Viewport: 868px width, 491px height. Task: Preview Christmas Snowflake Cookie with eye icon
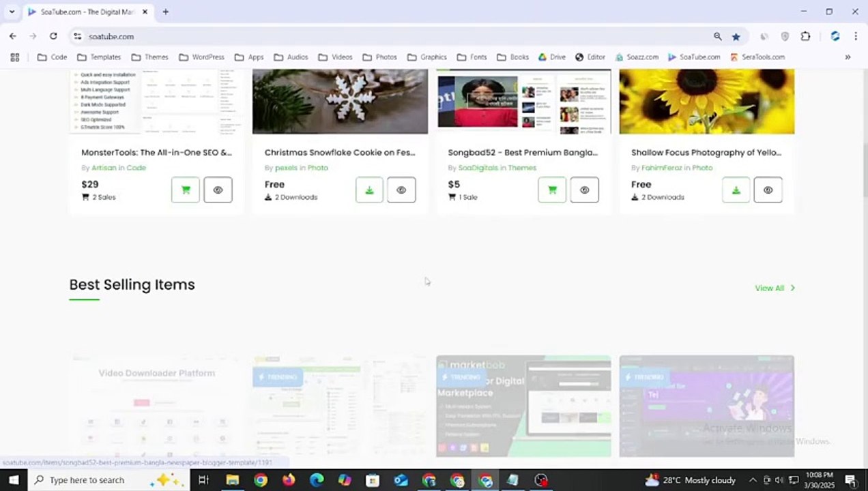point(401,190)
